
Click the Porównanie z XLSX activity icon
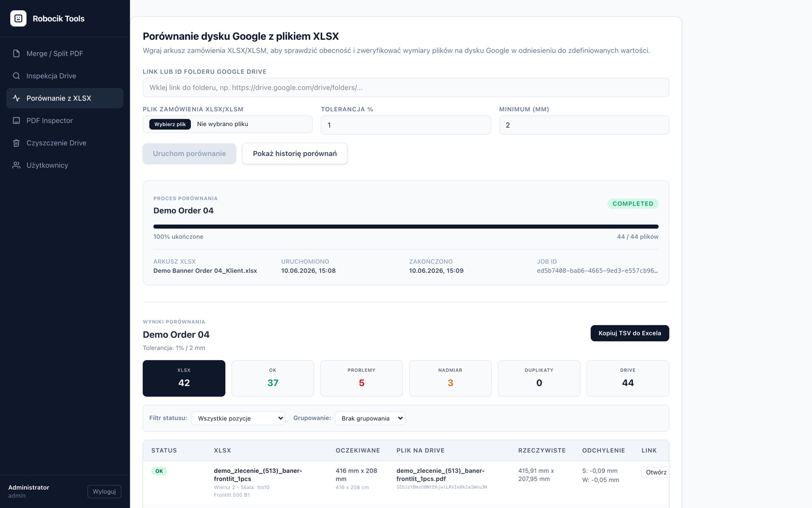coord(16,98)
